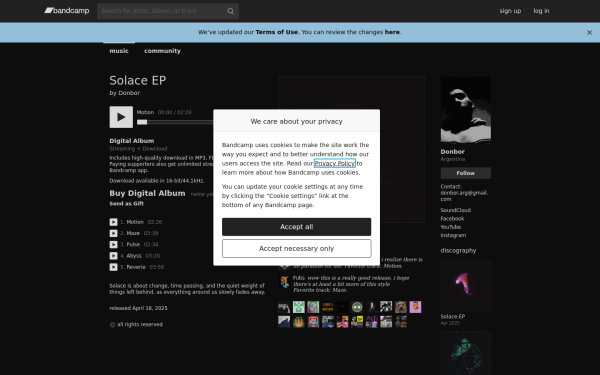600x375 pixels.
Task: Open Reverie track title link
Action: click(136, 267)
